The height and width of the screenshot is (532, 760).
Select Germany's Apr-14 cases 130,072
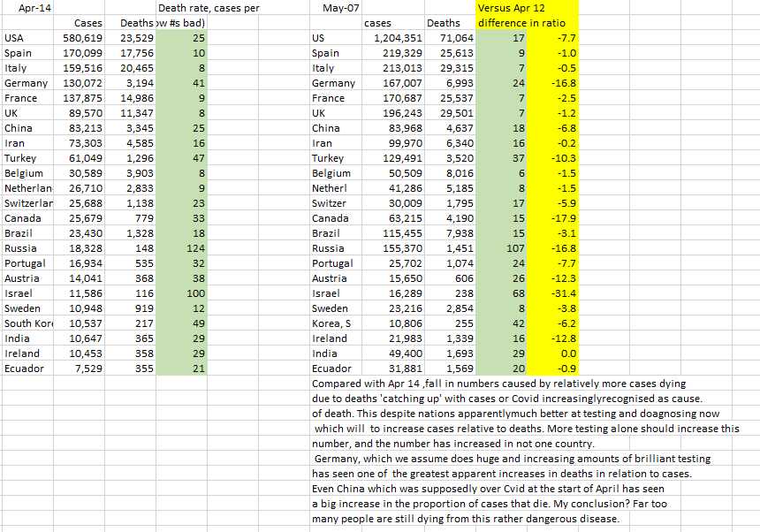click(x=82, y=83)
